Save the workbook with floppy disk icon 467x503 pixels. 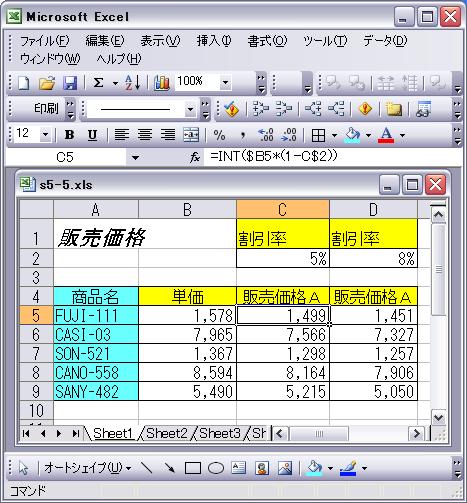coord(70,83)
